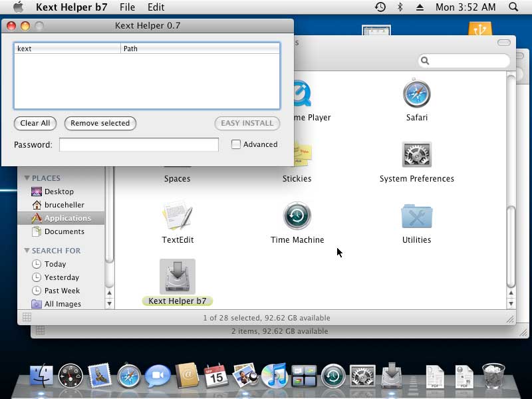This screenshot has width=532, height=399.
Task: Open iCal calendar in the Dock
Action: (216, 376)
